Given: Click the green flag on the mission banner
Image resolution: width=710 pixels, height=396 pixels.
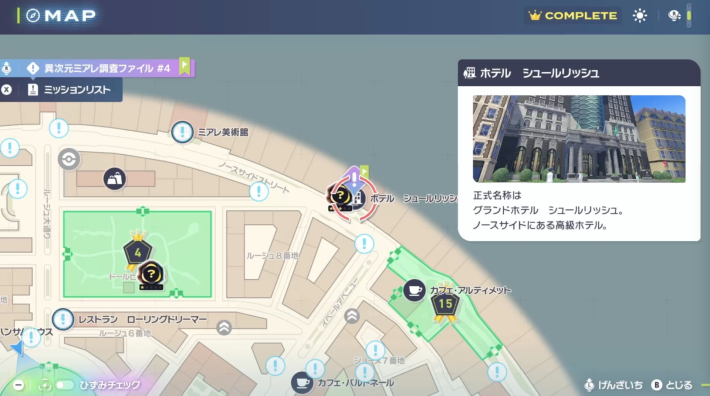Looking at the screenshot, I should (184, 66).
